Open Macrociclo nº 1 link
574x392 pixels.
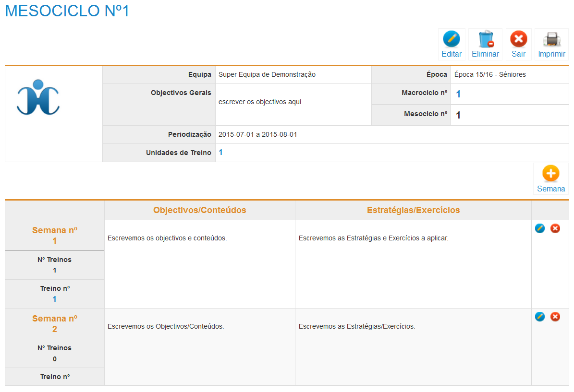(x=458, y=95)
